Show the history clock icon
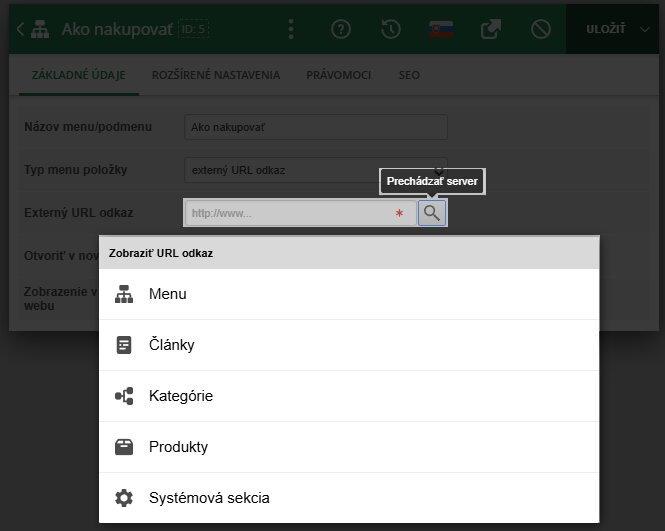The width and height of the screenshot is (665, 531). pos(391,29)
